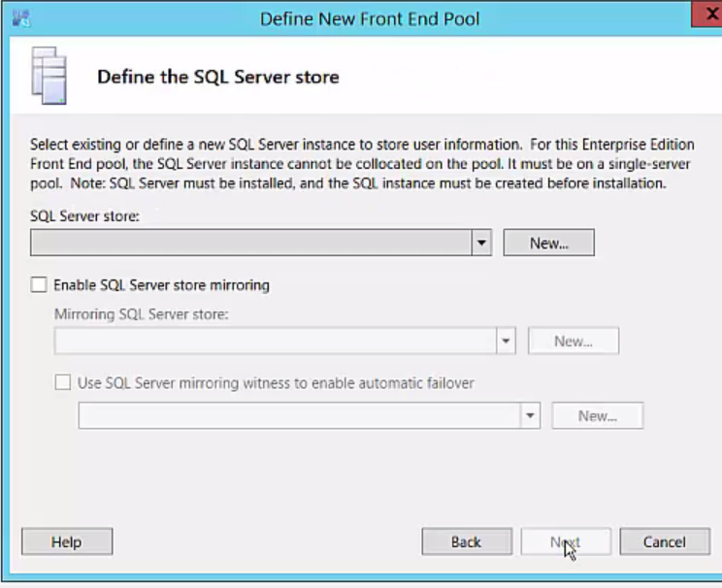Close the Define New Front End Pool dialog
This screenshot has height=588, width=722.
709,14
